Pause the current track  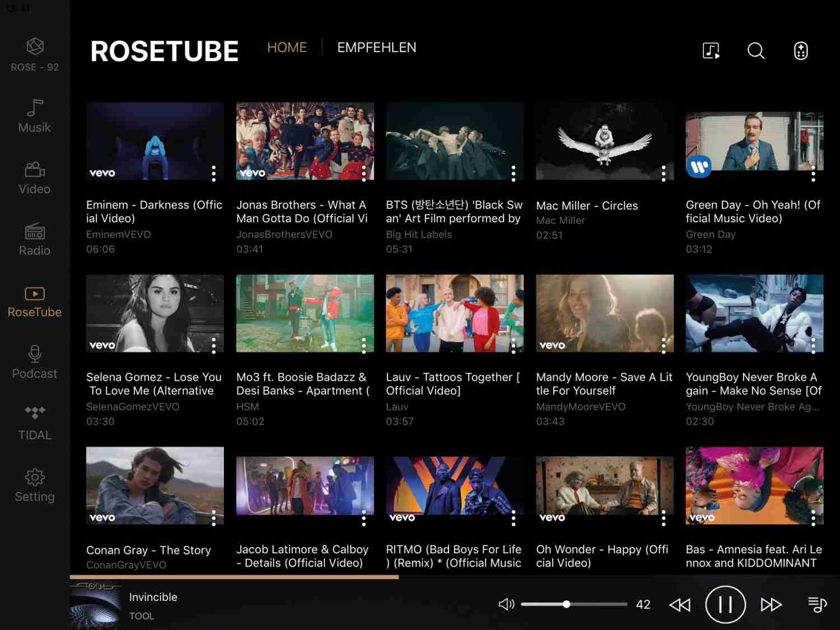tap(725, 604)
